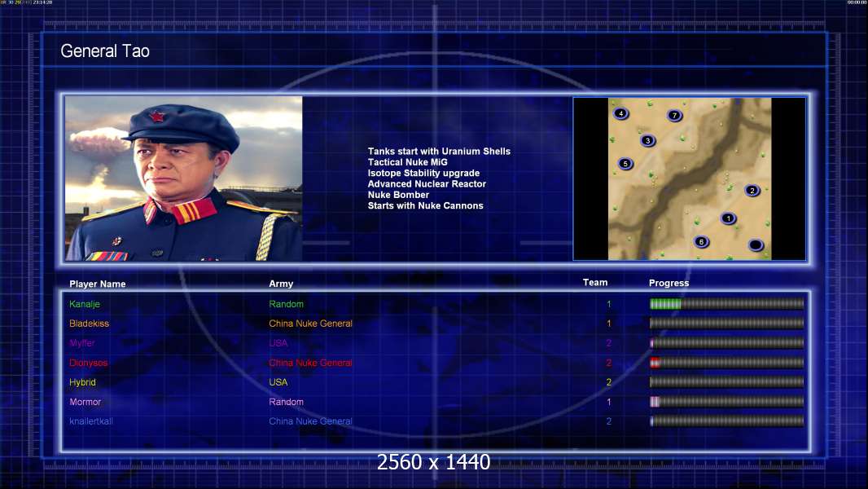Image resolution: width=868 pixels, height=489 pixels.
Task: Click the desert map preview terrain
Action: click(x=689, y=178)
